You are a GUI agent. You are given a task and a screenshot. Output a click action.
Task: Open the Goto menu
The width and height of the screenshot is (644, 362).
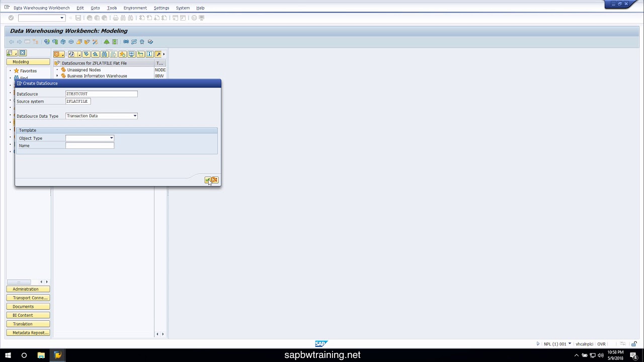(x=95, y=8)
